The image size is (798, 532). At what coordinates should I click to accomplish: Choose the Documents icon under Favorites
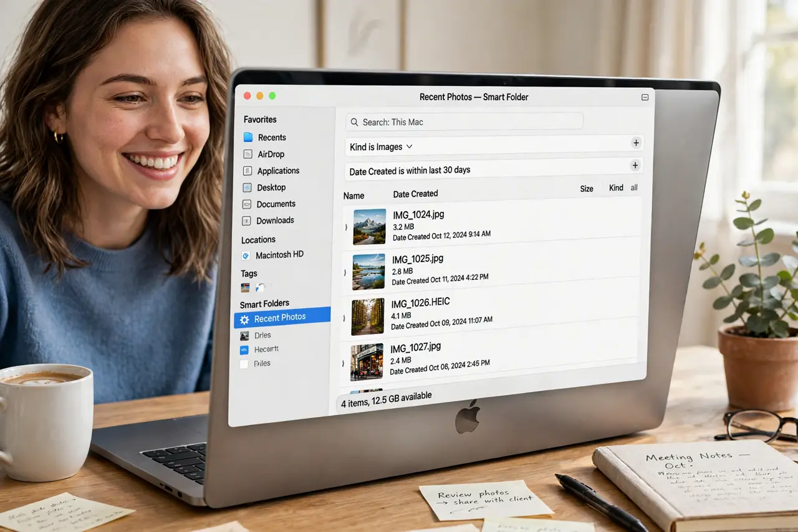point(246,204)
